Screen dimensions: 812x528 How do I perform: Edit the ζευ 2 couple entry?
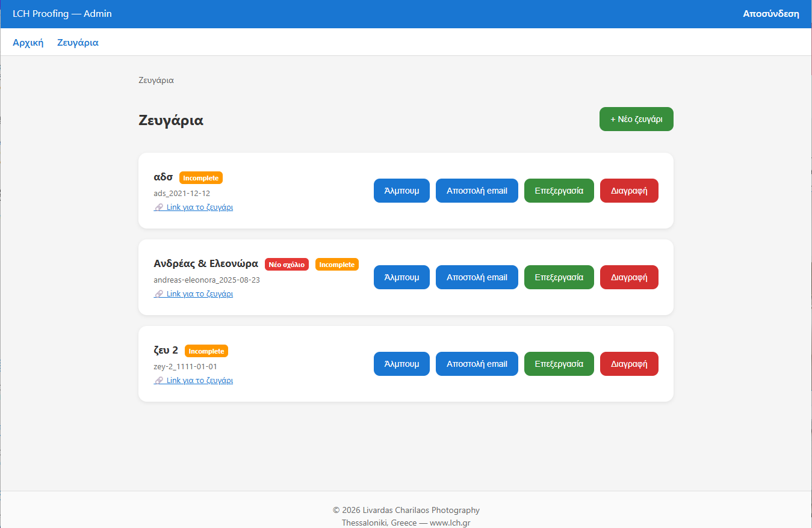coord(559,364)
